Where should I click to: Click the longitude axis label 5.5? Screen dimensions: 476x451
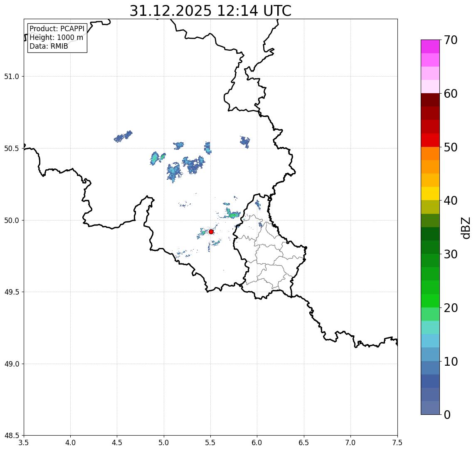tap(211, 443)
